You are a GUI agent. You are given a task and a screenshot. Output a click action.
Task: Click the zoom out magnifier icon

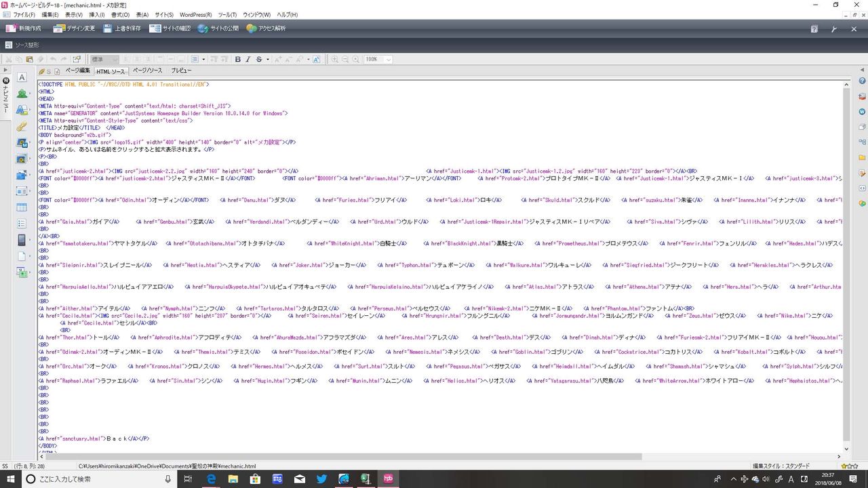coord(345,60)
